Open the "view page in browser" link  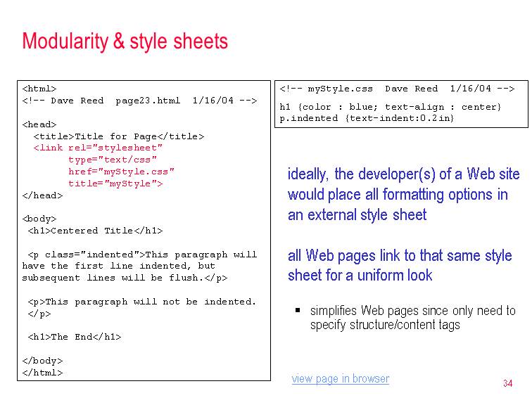point(340,379)
